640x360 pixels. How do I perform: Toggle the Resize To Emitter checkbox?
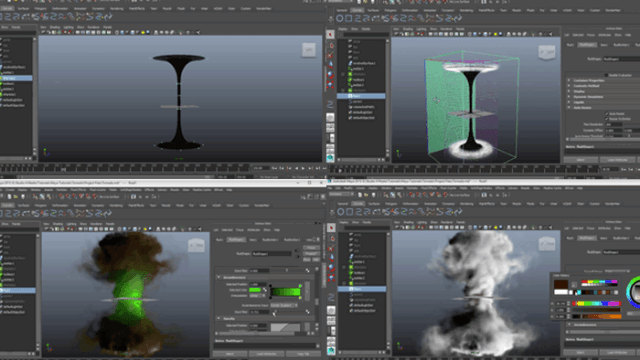(607, 119)
